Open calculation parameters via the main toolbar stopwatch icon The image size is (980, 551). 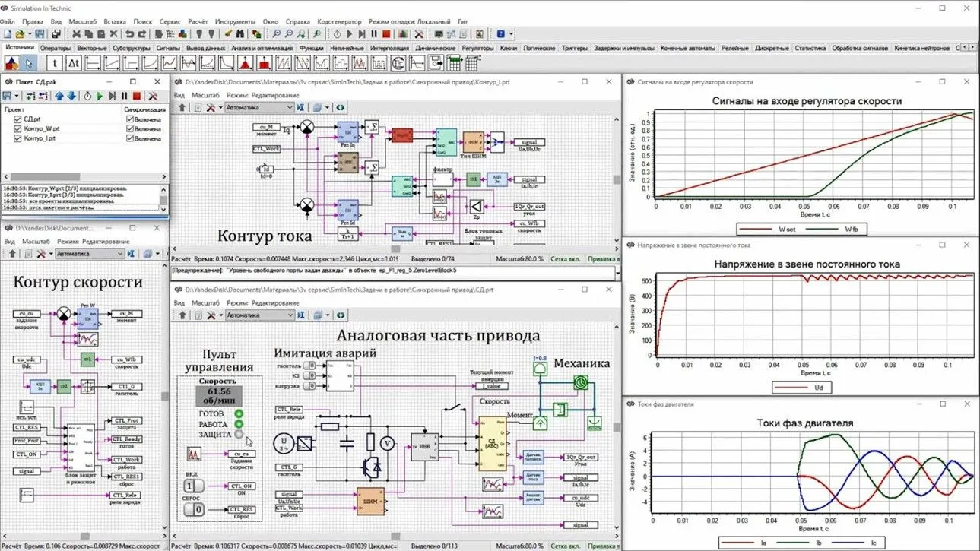pos(338,34)
